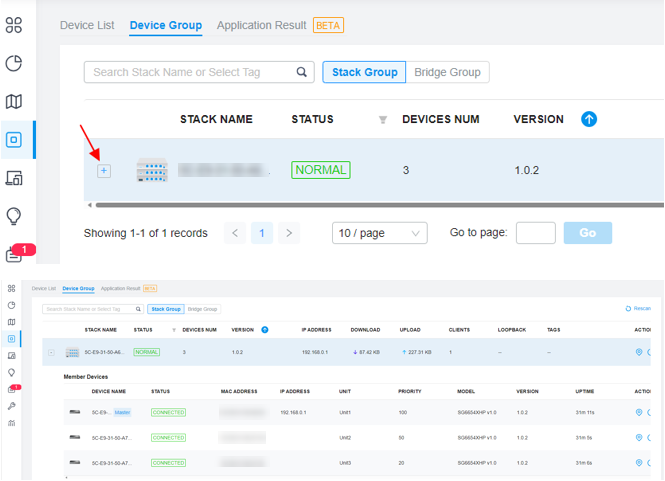Select the larger Stack Group toggle button

coord(365,72)
